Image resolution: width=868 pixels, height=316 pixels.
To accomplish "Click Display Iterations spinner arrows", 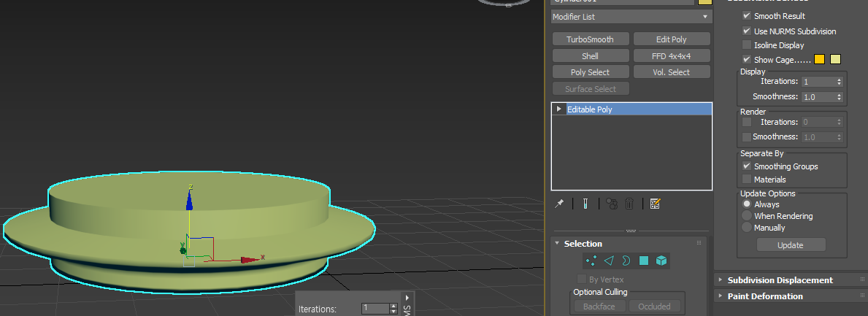I will pos(840,81).
